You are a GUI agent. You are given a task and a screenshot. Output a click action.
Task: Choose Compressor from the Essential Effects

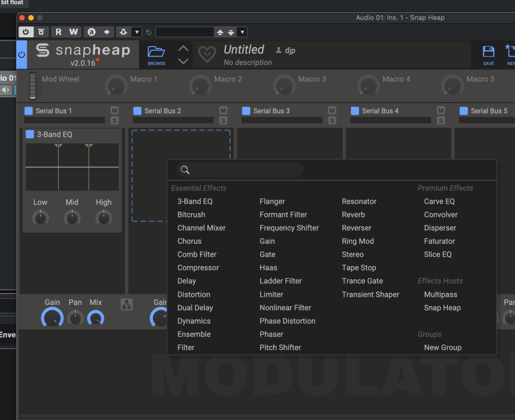tap(198, 268)
